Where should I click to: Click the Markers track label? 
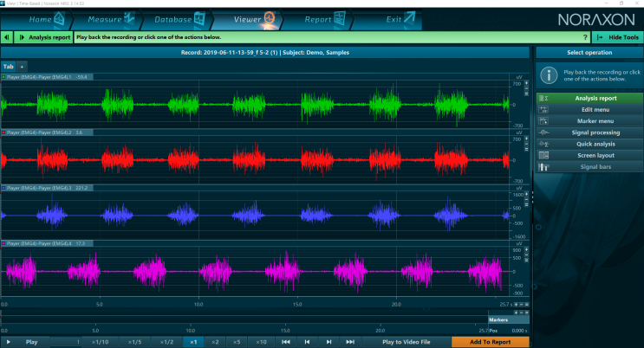coord(509,319)
